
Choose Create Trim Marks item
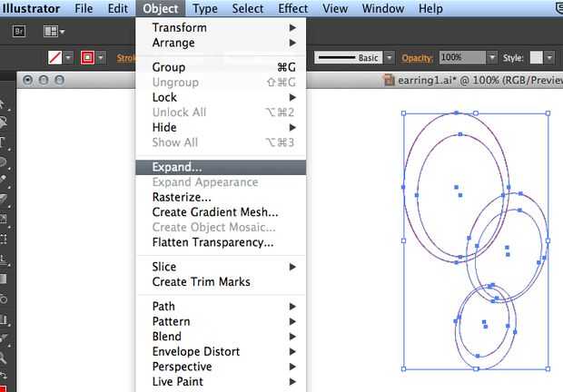221,282
